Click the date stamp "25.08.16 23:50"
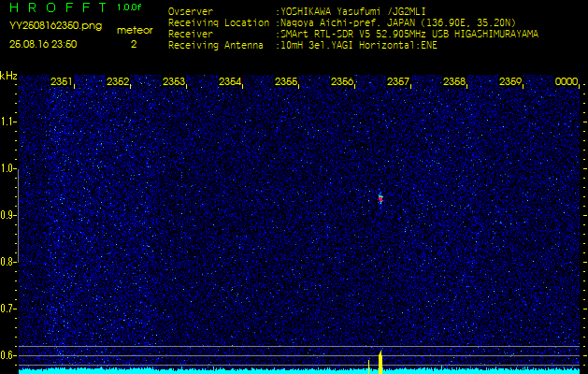The height and width of the screenshot is (374, 588). point(43,44)
